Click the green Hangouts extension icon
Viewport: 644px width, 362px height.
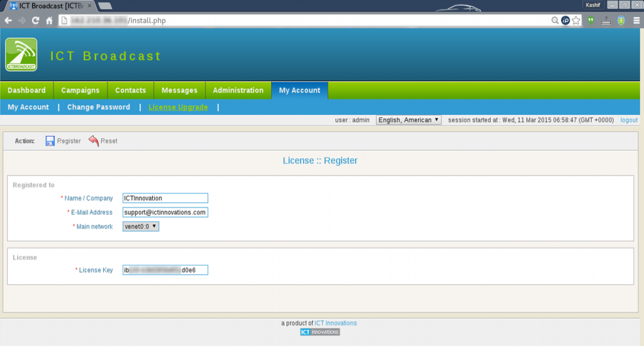[591, 20]
